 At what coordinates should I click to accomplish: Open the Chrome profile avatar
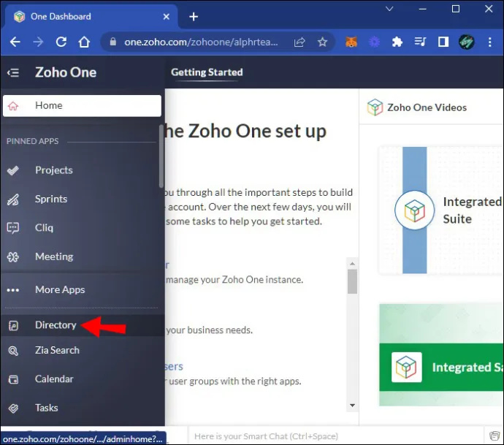pos(467,42)
